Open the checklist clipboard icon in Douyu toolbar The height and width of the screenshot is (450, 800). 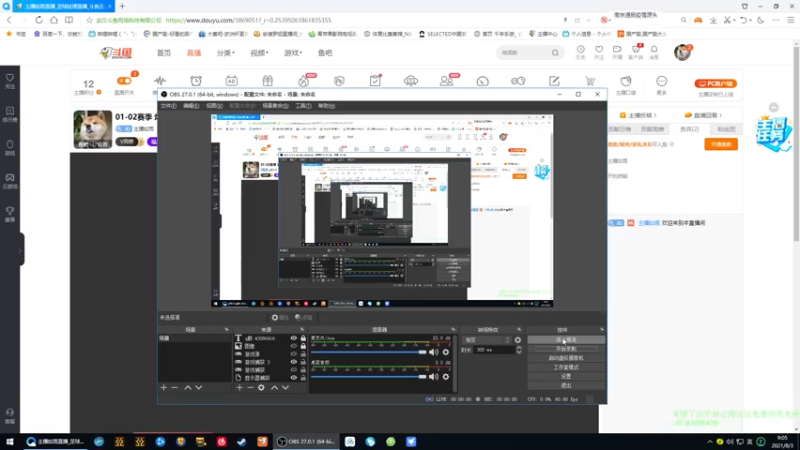coord(375,81)
